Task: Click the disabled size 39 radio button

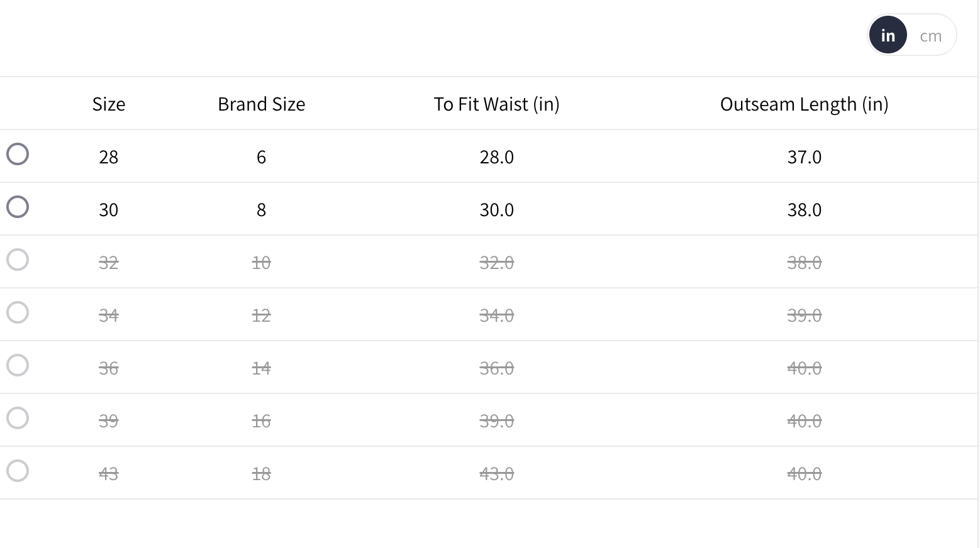Action: coord(18,418)
